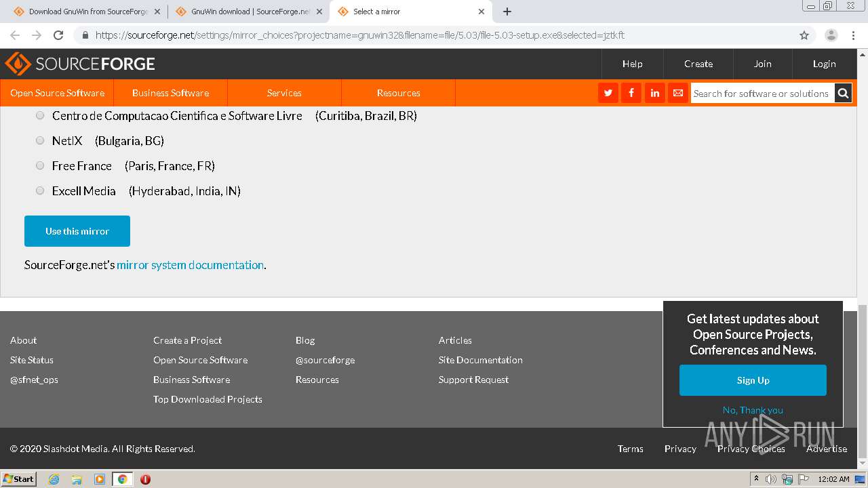Open SourceForge Twitter icon

[608, 93]
